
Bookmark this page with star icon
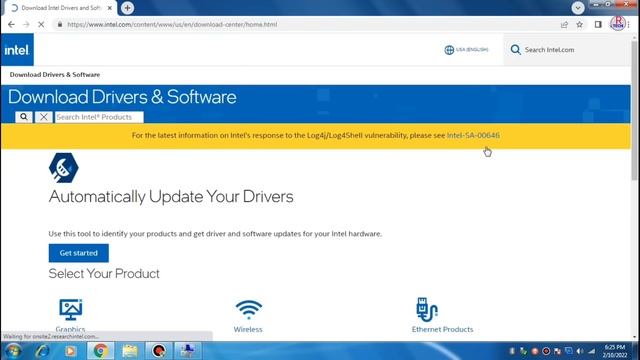[580, 24]
